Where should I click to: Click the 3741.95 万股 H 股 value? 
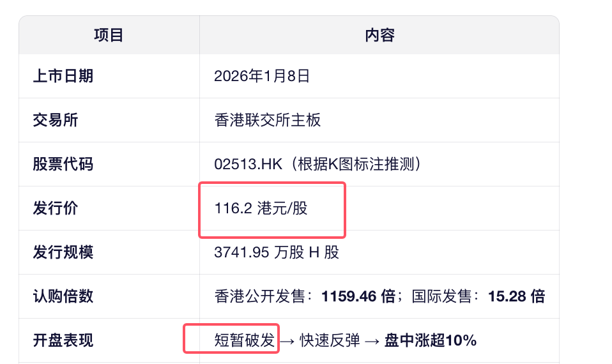tap(277, 252)
